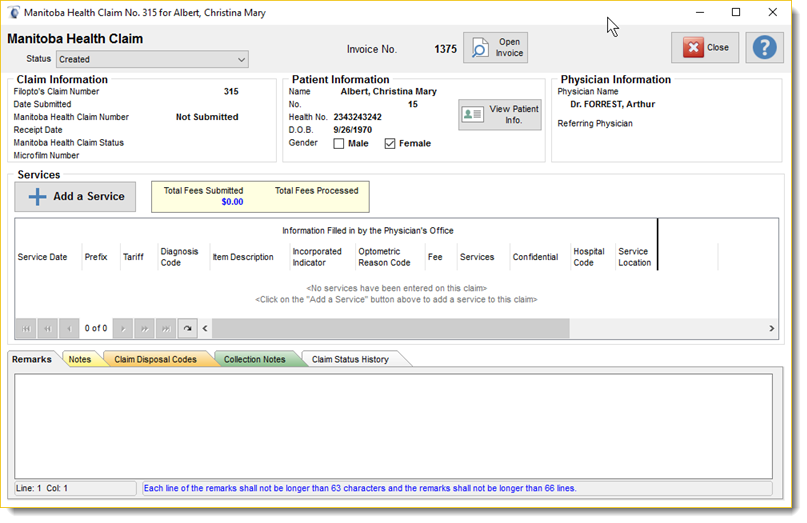Image resolution: width=807 pixels, height=523 pixels.
Task: Open the invoice with Open Invoice button
Action: [495, 47]
